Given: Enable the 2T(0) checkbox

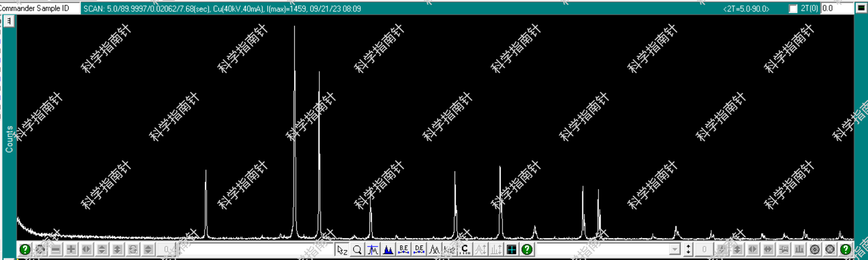Looking at the screenshot, I should coord(793,9).
